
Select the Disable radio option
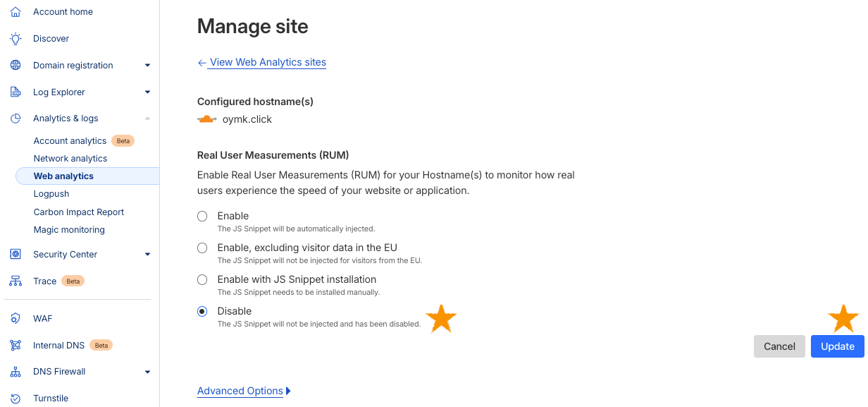(x=202, y=311)
